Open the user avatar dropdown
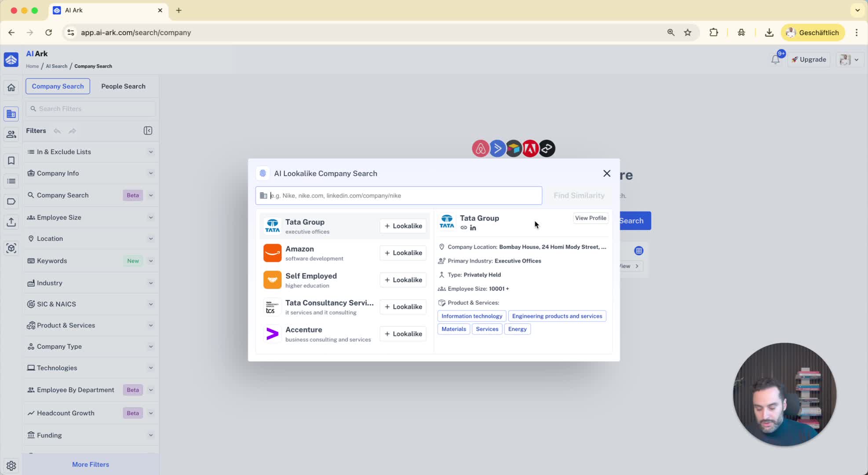 849,59
